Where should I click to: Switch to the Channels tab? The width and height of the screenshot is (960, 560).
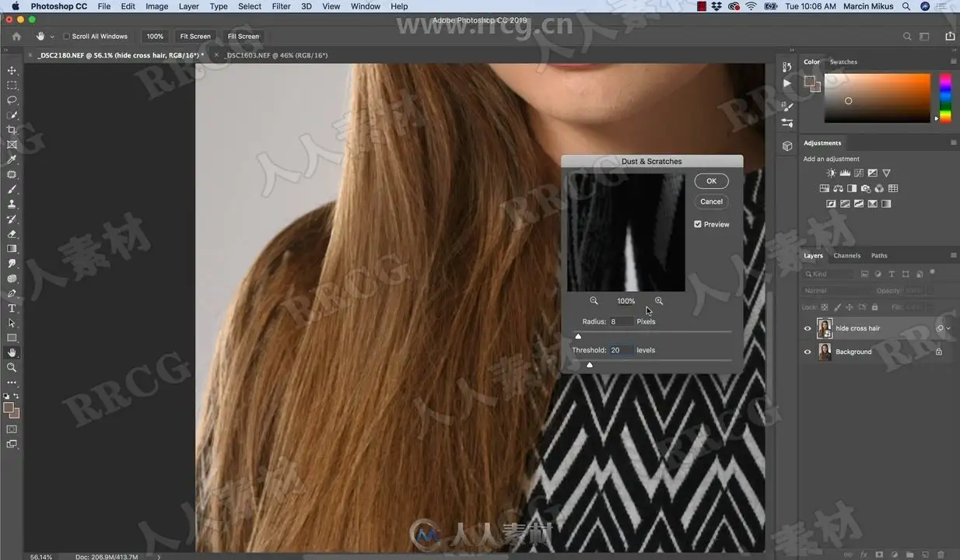(x=846, y=256)
